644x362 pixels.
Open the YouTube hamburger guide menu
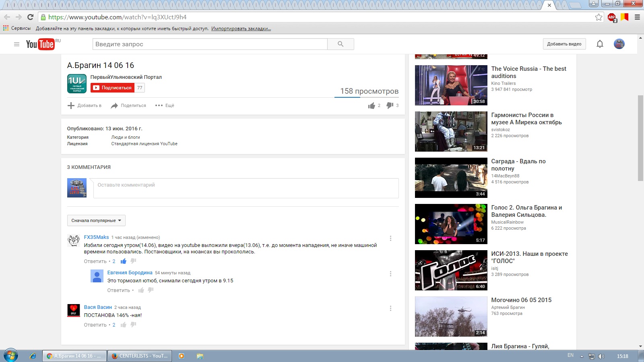(17, 44)
